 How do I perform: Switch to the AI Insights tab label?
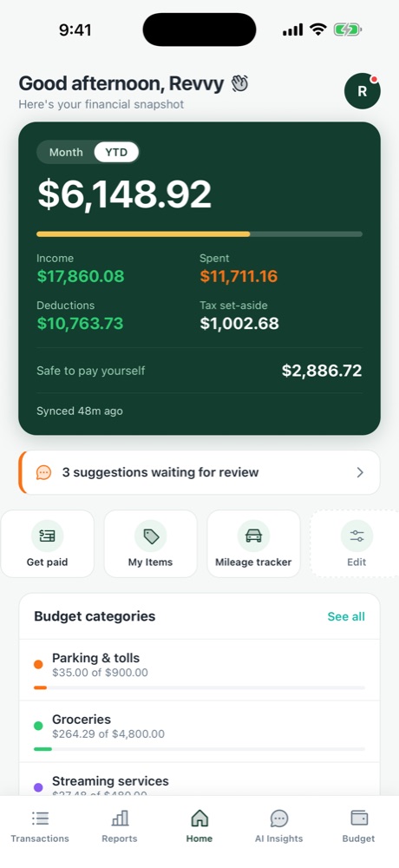pyautogui.click(x=279, y=838)
